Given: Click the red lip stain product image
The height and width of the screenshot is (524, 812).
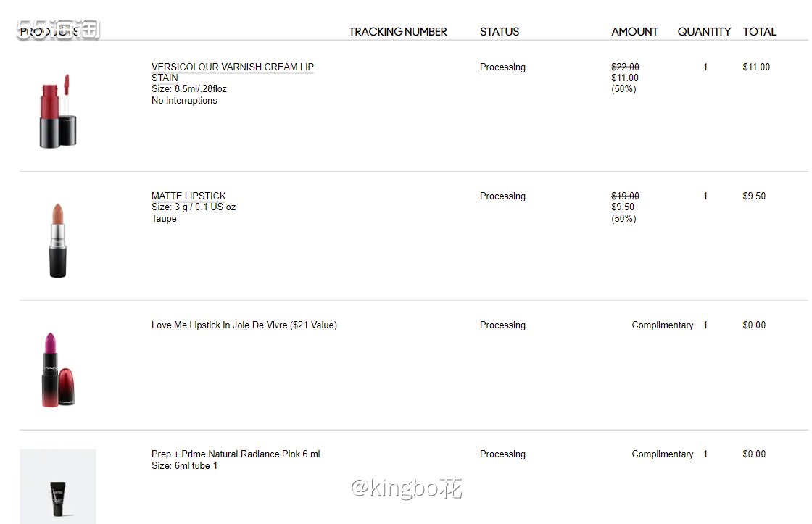Looking at the screenshot, I should coord(58,111).
